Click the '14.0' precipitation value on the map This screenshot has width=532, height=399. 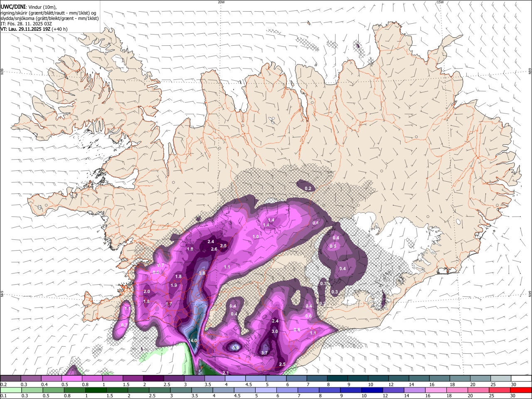[x=192, y=340]
